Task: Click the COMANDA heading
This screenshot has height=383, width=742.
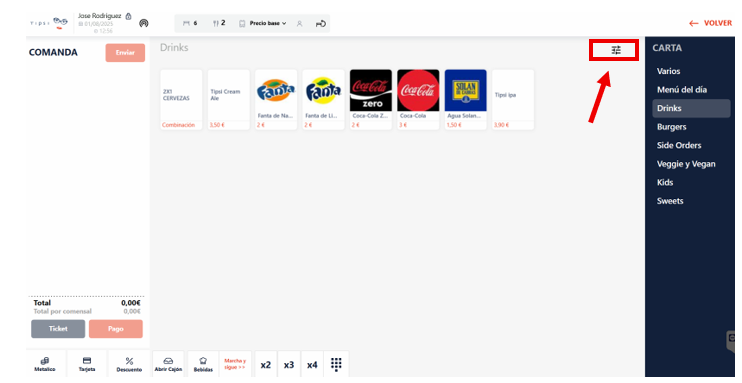Action: click(x=53, y=53)
